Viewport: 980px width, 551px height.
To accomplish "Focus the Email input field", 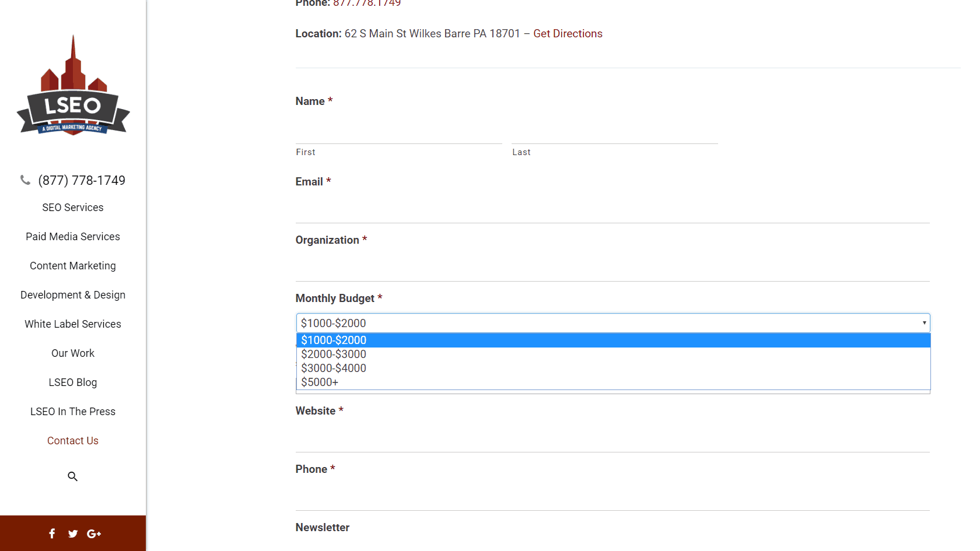I will pos(612,211).
